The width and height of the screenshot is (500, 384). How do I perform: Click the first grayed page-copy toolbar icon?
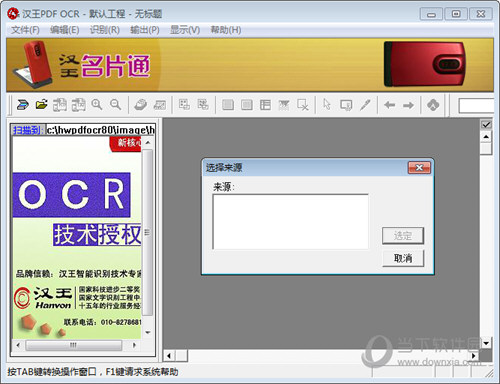coord(60,105)
